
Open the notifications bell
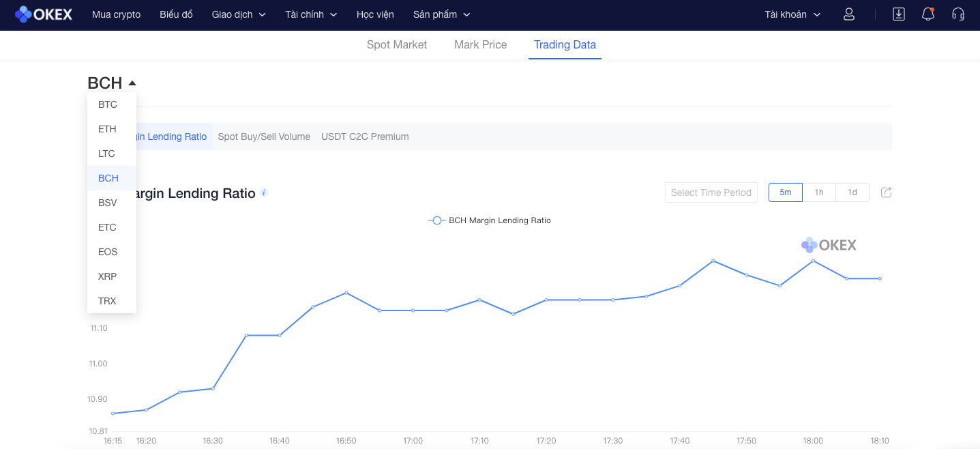click(x=927, y=14)
